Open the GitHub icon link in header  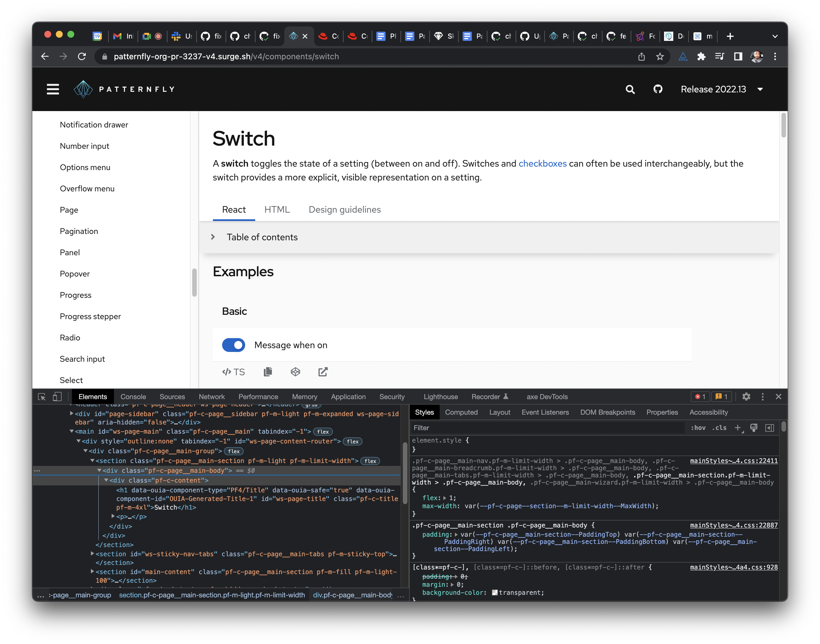658,89
